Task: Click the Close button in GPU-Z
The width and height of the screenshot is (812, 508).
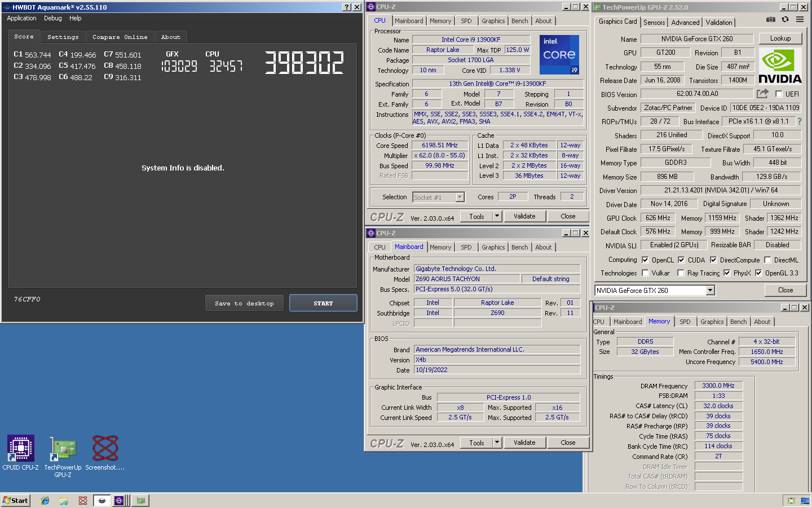Action: (785, 290)
